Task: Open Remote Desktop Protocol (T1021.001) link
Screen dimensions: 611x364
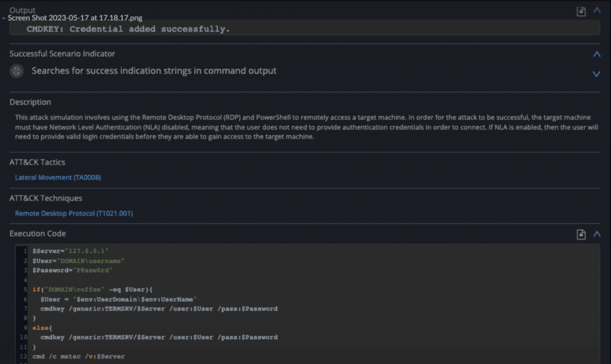Action: point(74,213)
